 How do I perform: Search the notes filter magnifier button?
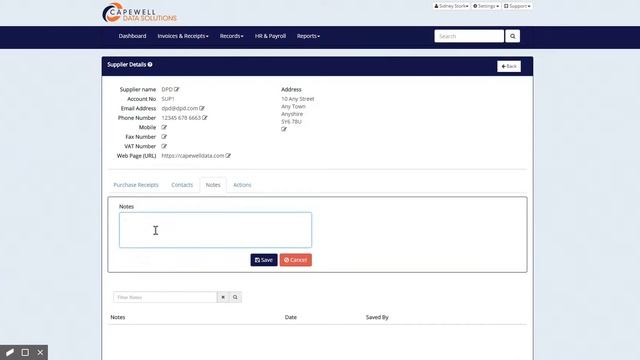(x=236, y=297)
